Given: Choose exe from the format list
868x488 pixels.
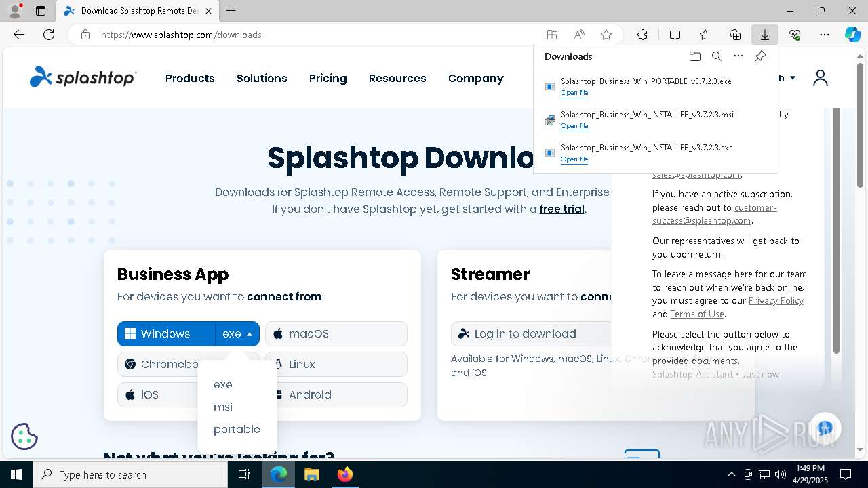Looking at the screenshot, I should pyautogui.click(x=223, y=384).
